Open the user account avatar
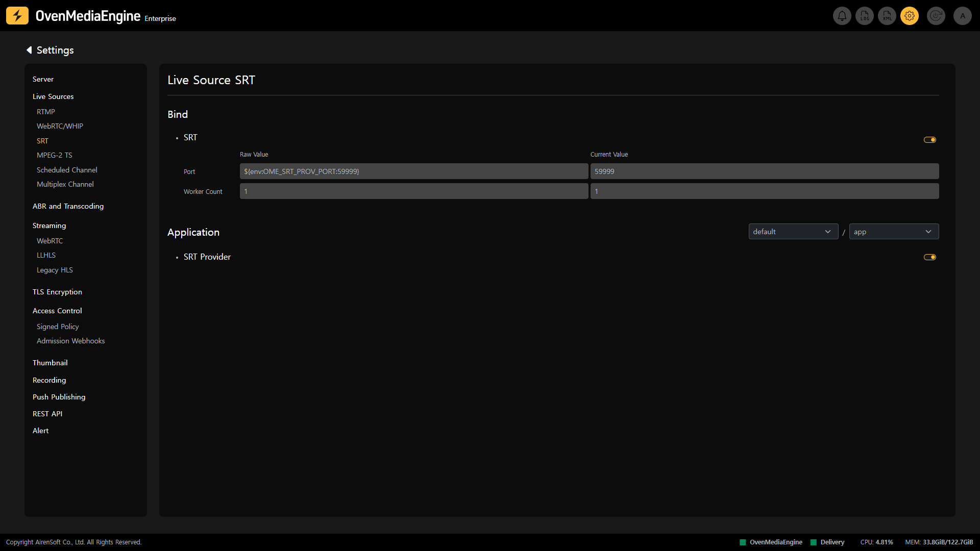This screenshot has height=551, width=980. [963, 16]
